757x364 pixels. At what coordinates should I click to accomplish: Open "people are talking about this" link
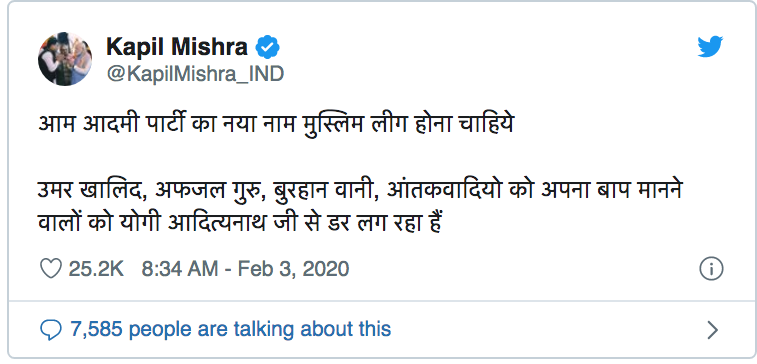pos(260,329)
